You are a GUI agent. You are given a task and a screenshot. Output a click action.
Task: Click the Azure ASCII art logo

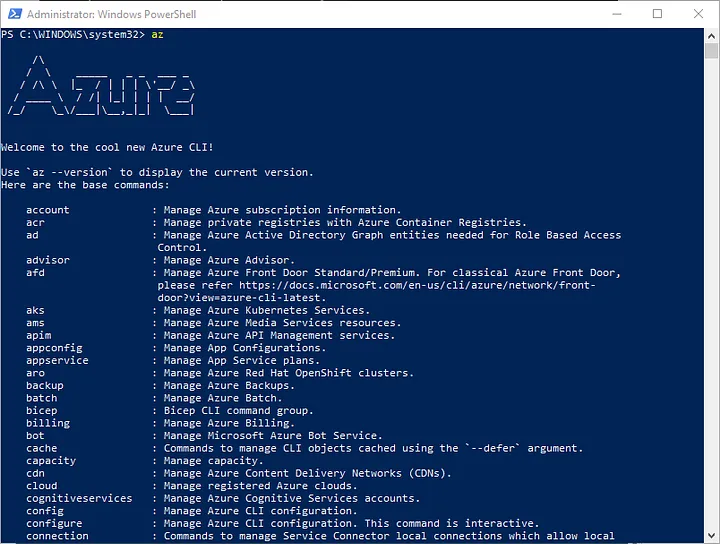[100, 90]
